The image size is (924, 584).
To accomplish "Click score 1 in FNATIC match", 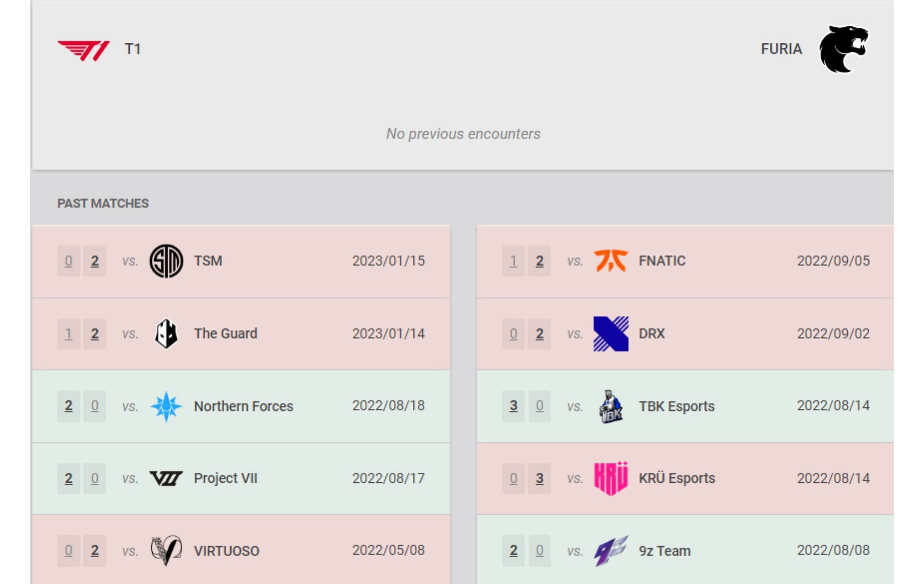I will 514,261.
